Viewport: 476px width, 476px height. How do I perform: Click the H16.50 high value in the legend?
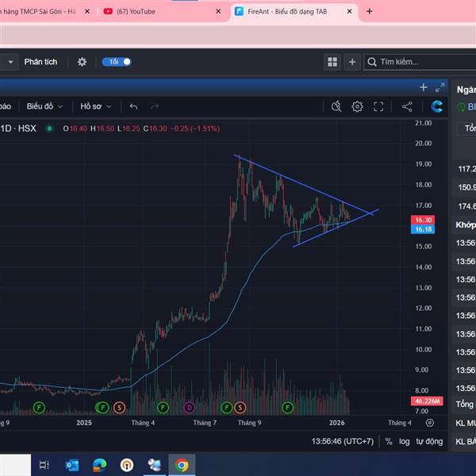102,129
